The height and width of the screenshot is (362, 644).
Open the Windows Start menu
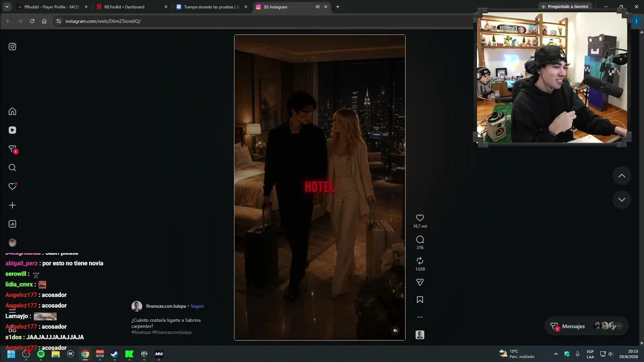(x=11, y=354)
